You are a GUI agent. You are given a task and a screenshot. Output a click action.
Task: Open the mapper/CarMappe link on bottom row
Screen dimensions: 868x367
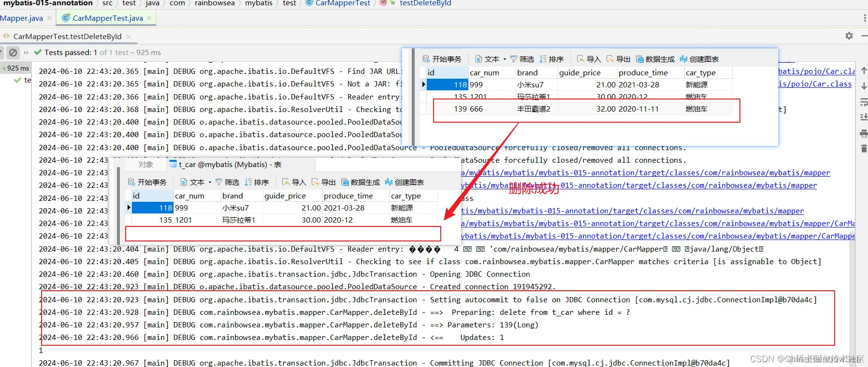pyautogui.click(x=658, y=236)
